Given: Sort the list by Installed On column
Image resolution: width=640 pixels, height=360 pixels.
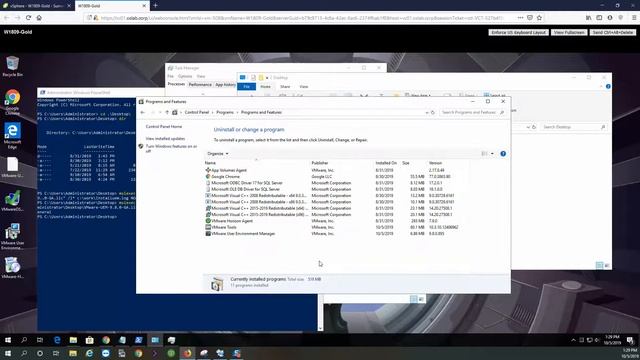Looking at the screenshot, I should (386, 163).
